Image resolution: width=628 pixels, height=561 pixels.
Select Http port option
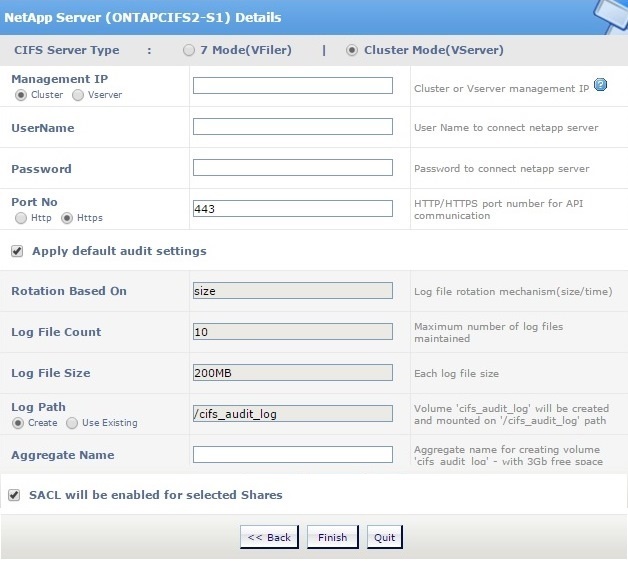tap(21, 218)
